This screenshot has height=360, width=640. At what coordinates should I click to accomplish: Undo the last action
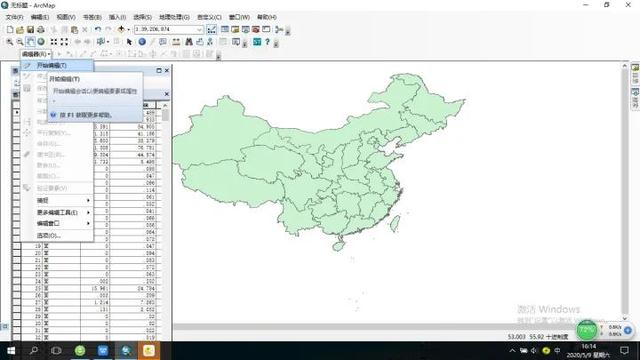pos(98,30)
